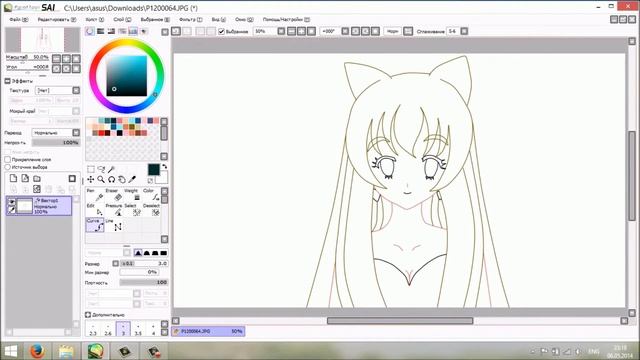Viewport: 640px width, 360px height.
Task: Swap foreground and background colors
Action: 164,167
